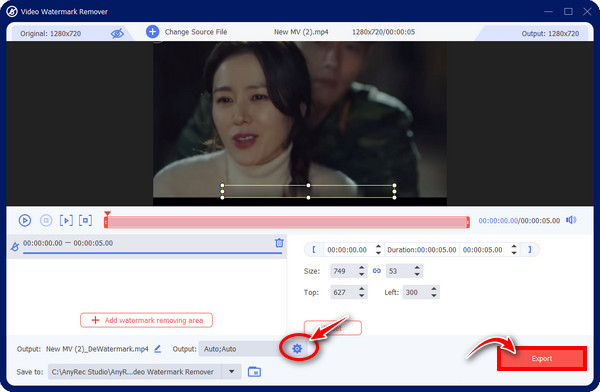Click the Save to path field
This screenshot has height=392, width=600.
[135, 371]
